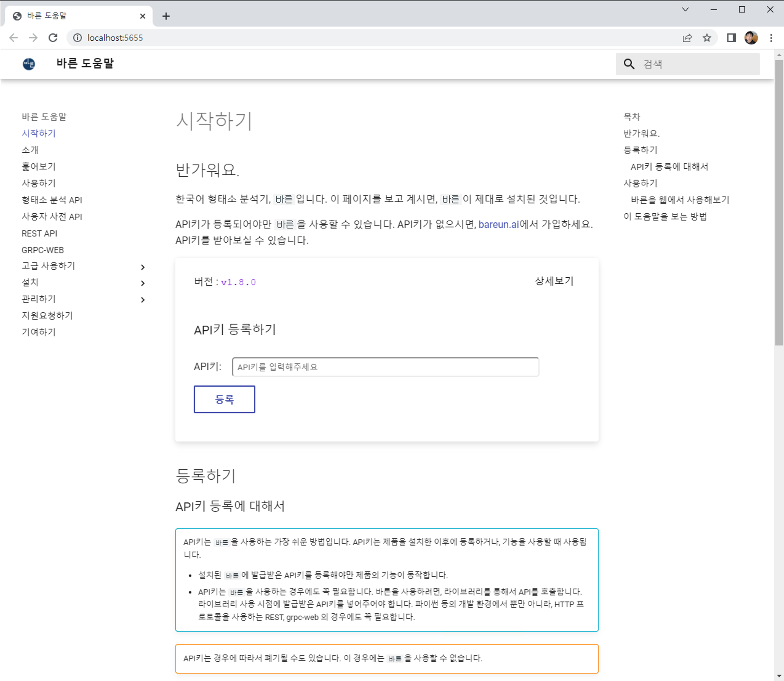Select the 바른 도움말 browser tab

pos(61,16)
